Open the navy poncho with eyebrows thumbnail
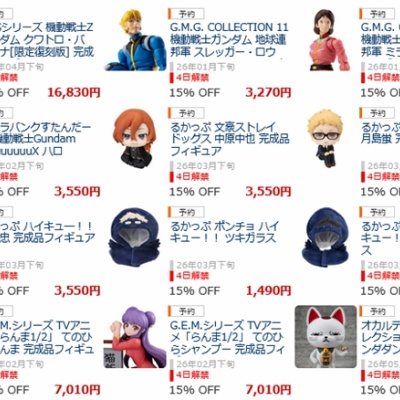This screenshot has width=400, height=400. 135,237
